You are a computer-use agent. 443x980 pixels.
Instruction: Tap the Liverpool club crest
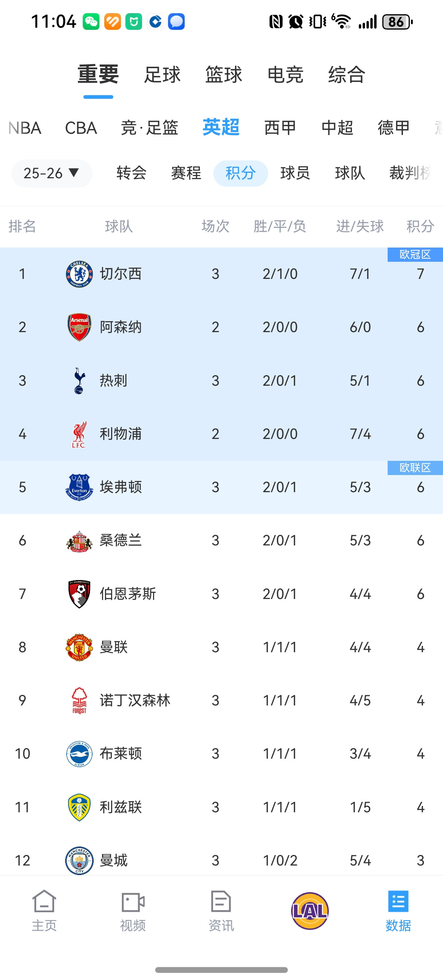coord(79,434)
